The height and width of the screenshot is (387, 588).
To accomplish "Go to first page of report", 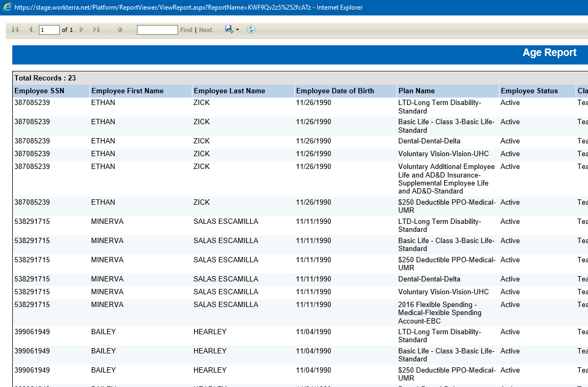I will click(x=15, y=30).
